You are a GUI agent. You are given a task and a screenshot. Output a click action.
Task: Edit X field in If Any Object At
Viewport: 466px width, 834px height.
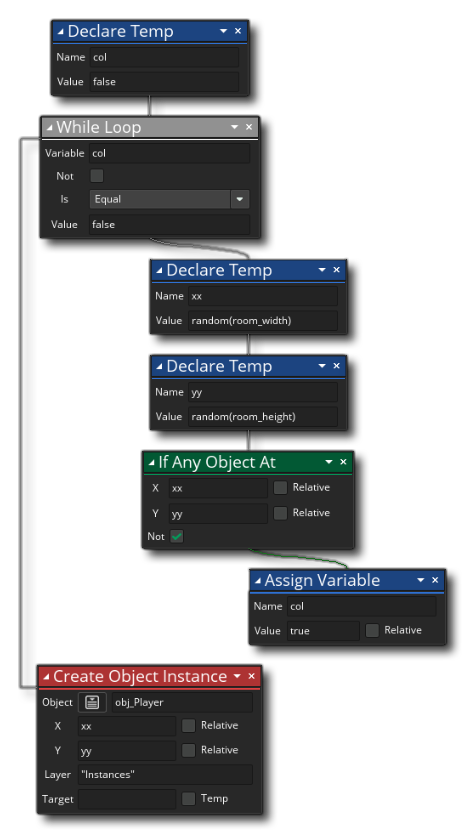tap(218, 488)
